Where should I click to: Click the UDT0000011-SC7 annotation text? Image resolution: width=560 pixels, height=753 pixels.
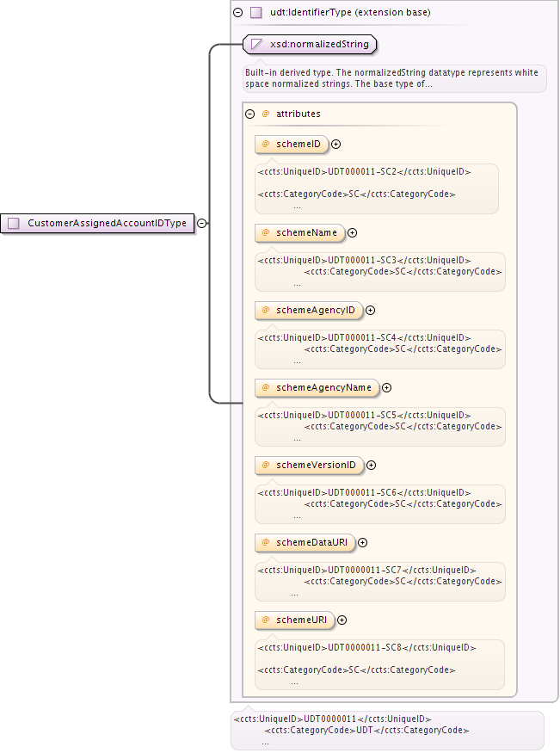367,570
